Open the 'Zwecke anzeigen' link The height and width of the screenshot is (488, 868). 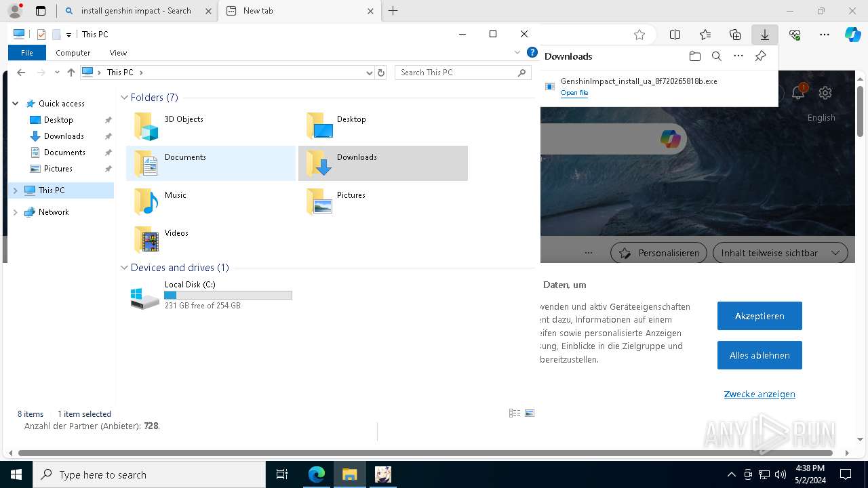pyautogui.click(x=759, y=394)
